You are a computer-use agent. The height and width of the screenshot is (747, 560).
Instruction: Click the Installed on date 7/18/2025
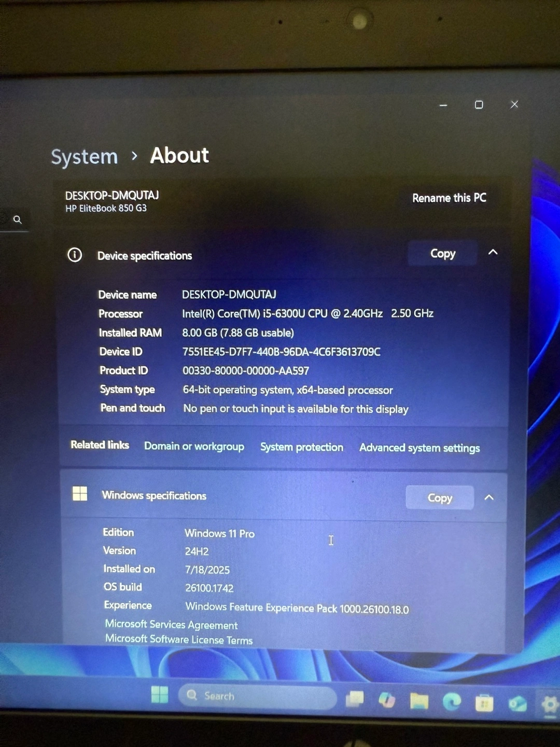point(207,570)
